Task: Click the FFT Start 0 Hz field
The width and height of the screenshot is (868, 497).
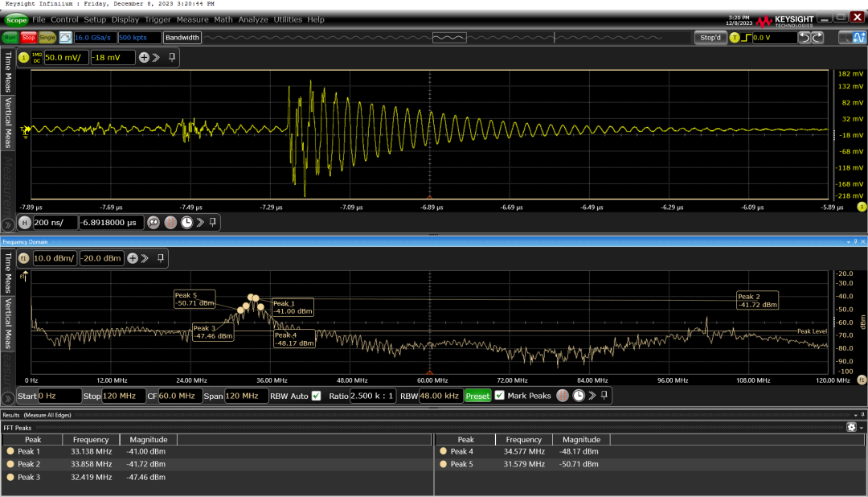Action: (x=59, y=396)
